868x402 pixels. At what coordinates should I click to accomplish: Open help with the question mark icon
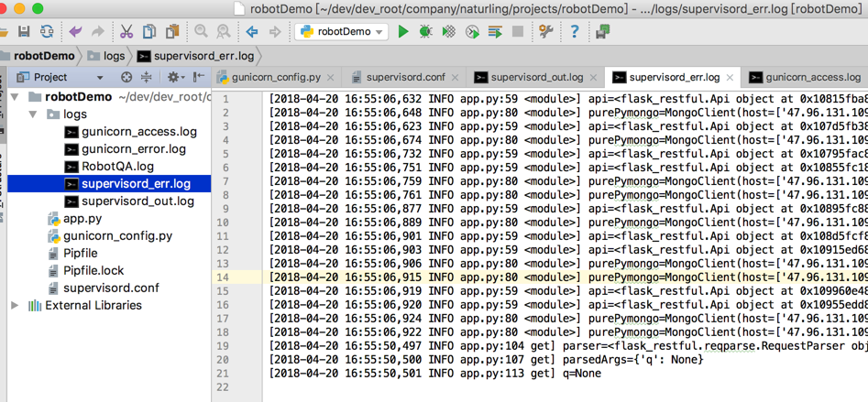[x=575, y=31]
